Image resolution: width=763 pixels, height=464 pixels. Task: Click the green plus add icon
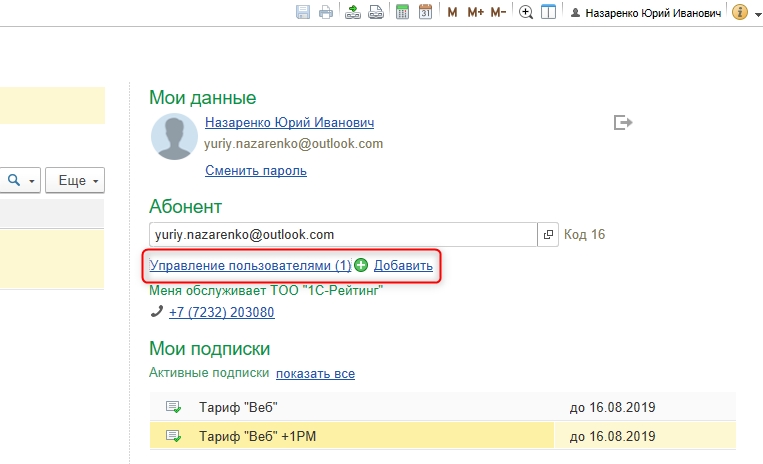pos(361,266)
